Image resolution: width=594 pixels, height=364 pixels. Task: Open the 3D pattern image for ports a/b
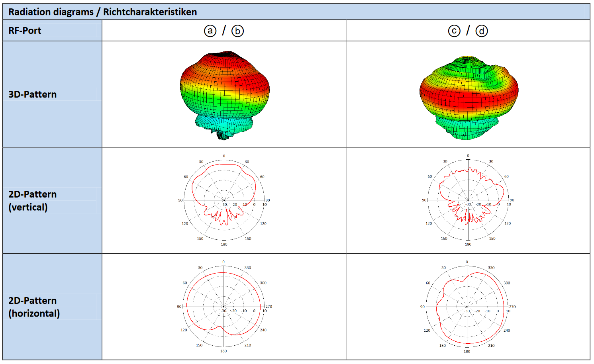pos(225,95)
